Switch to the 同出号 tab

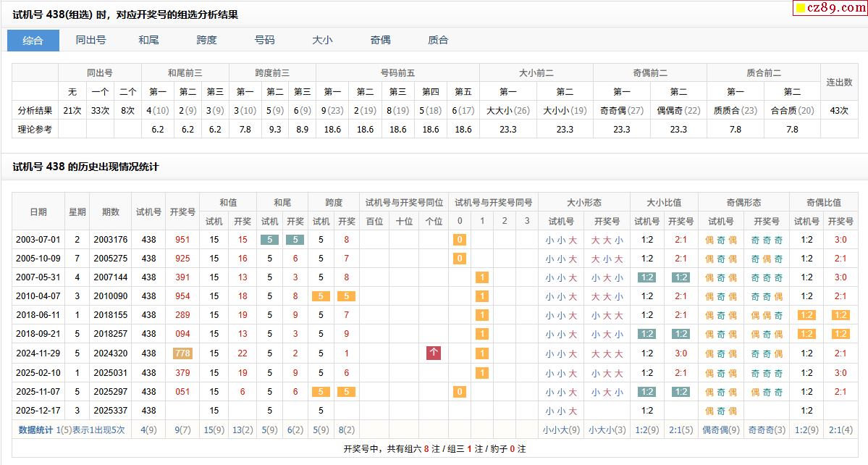[91, 41]
